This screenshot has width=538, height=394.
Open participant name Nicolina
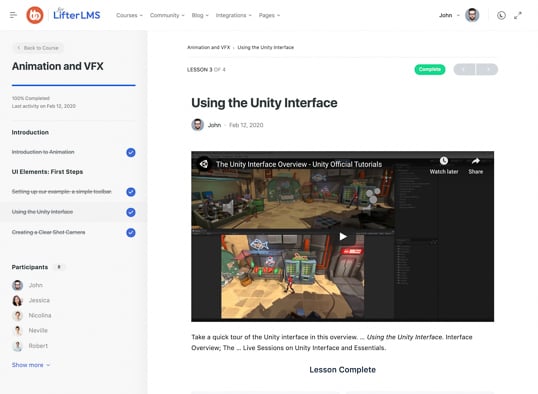40,315
